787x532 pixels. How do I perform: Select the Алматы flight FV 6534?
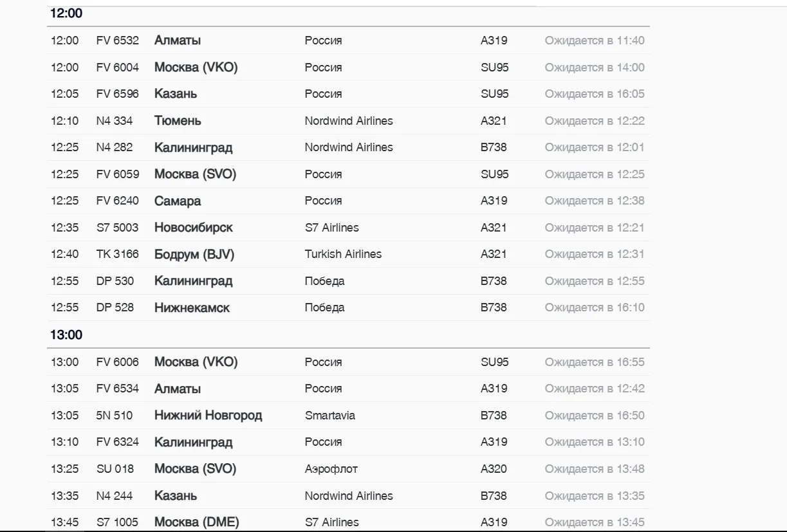(348, 389)
